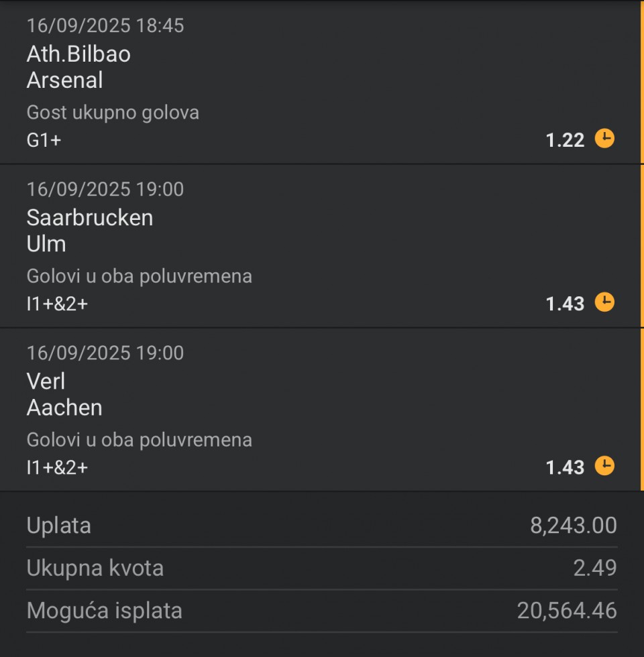Viewport: 644px width, 657px height.
Task: Tap the clock icon on the Saarbrucken–Ulm bet
Action: pos(604,302)
